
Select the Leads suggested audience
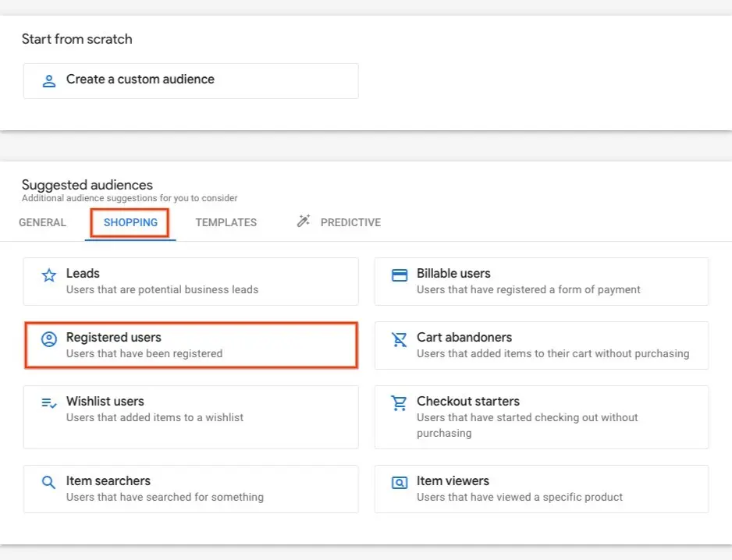click(x=190, y=281)
